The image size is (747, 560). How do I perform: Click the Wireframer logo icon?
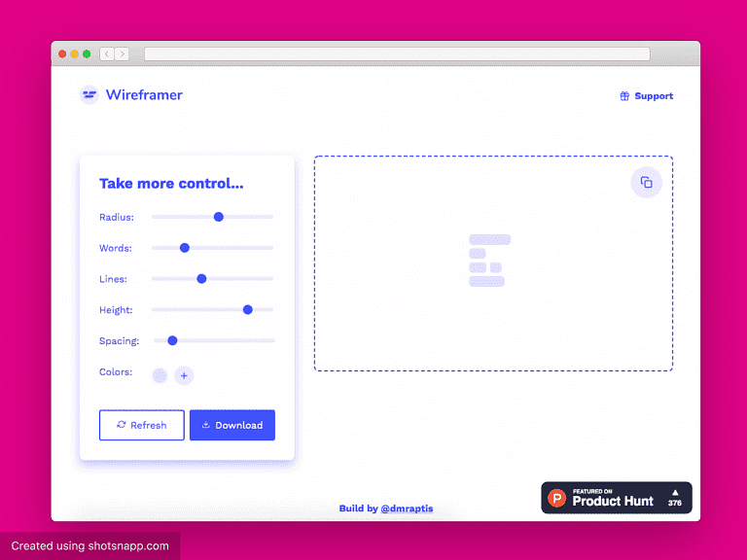pos(89,95)
